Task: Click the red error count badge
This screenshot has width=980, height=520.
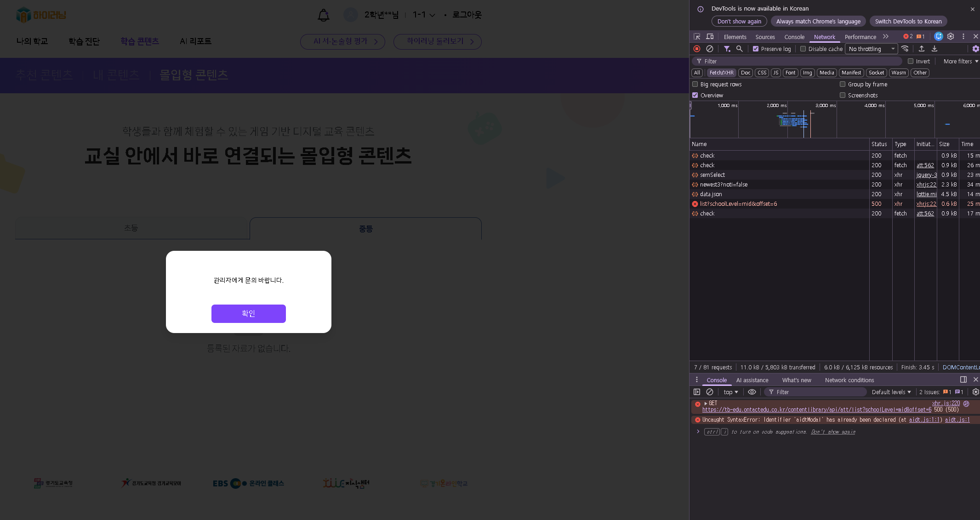Action: point(908,36)
